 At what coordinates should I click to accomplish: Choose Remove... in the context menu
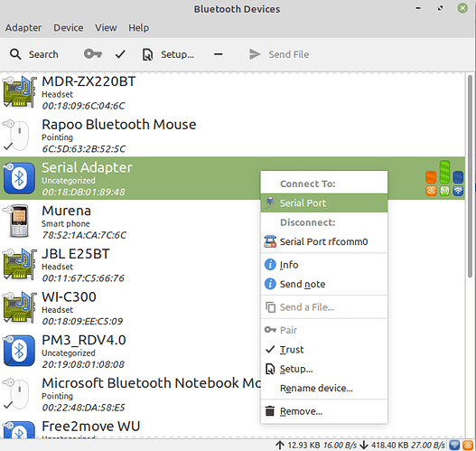point(324,411)
